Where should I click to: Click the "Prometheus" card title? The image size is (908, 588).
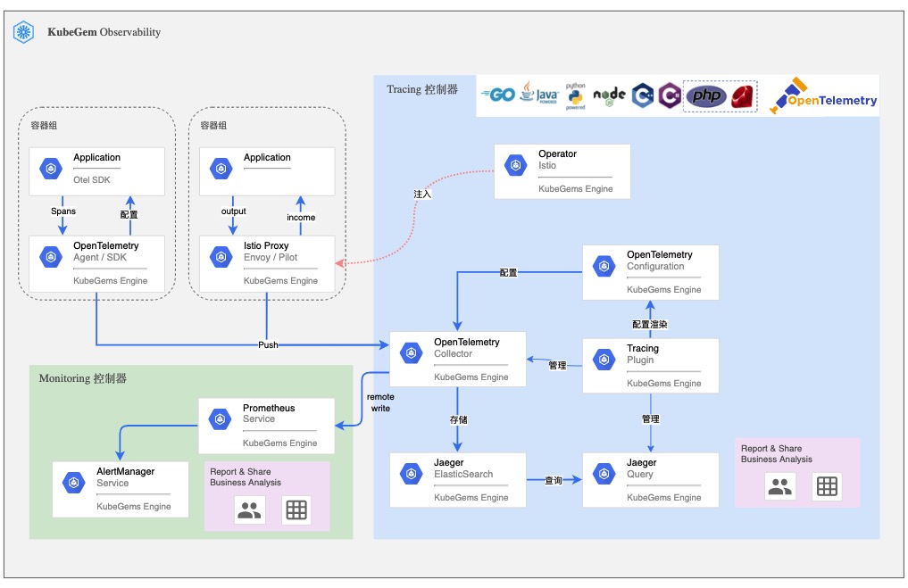pyautogui.click(x=269, y=408)
